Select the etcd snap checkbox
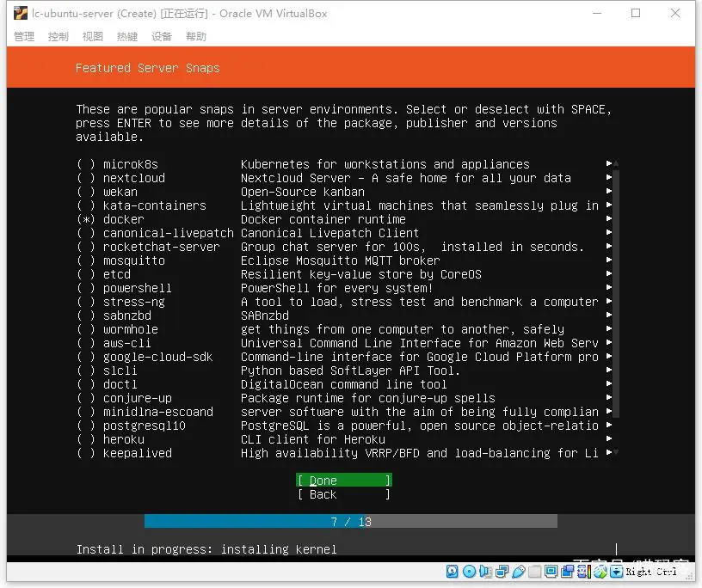 point(86,274)
